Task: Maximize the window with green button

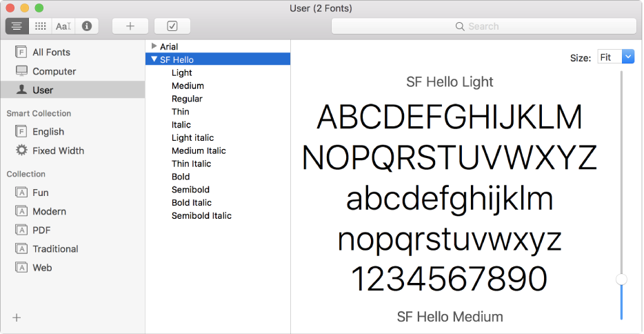Action: 39,8
